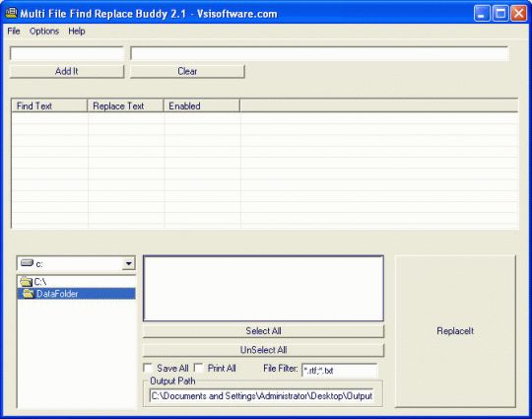Click the application icon in title bar
532x419 pixels.
tap(11, 13)
